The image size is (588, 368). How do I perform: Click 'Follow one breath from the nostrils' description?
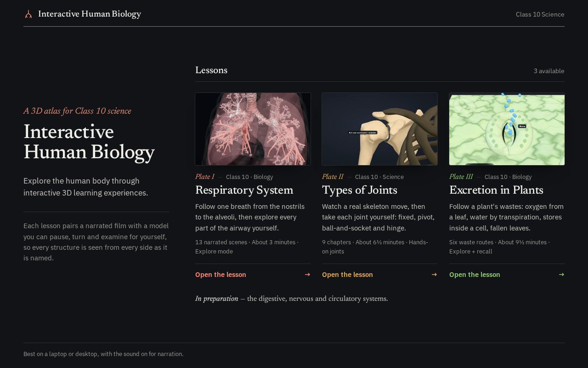[250, 217]
